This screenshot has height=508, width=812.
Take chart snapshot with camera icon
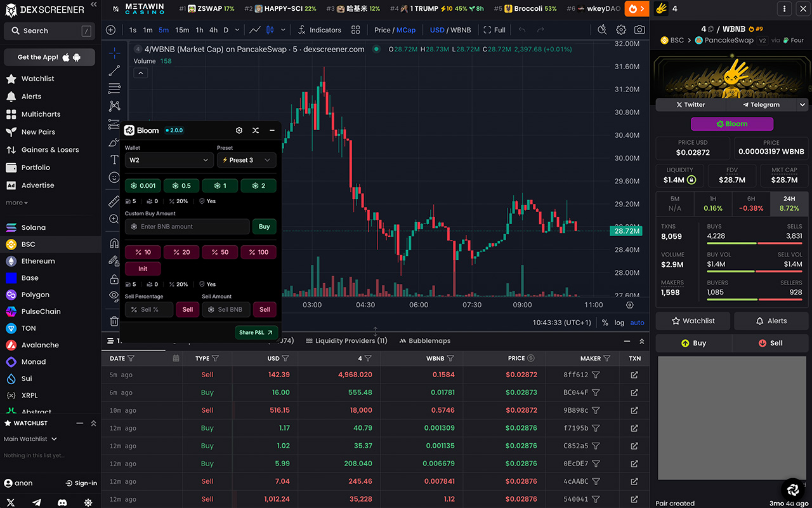pos(639,30)
